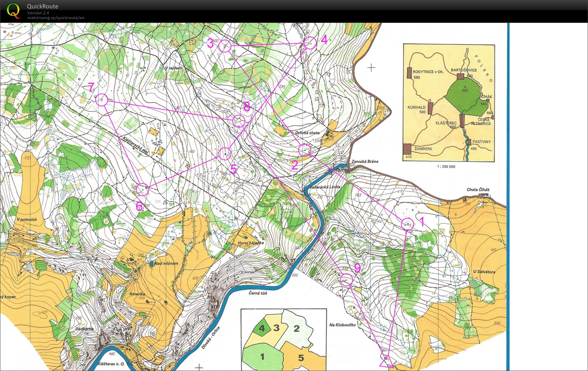Image resolution: width=588 pixels, height=371 pixels.
Task: Click the magenta number 7 label
Action: (91, 87)
